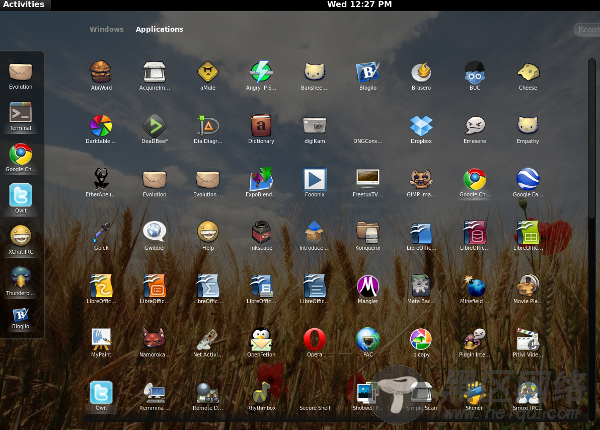
Task: Select the Applications tab
Action: (159, 29)
